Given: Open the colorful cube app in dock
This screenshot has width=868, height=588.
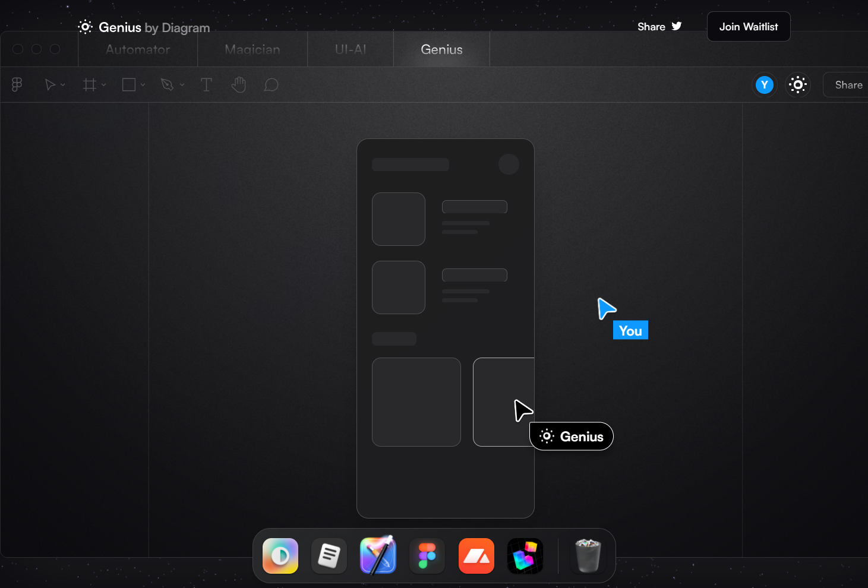Looking at the screenshot, I should pos(525,556).
